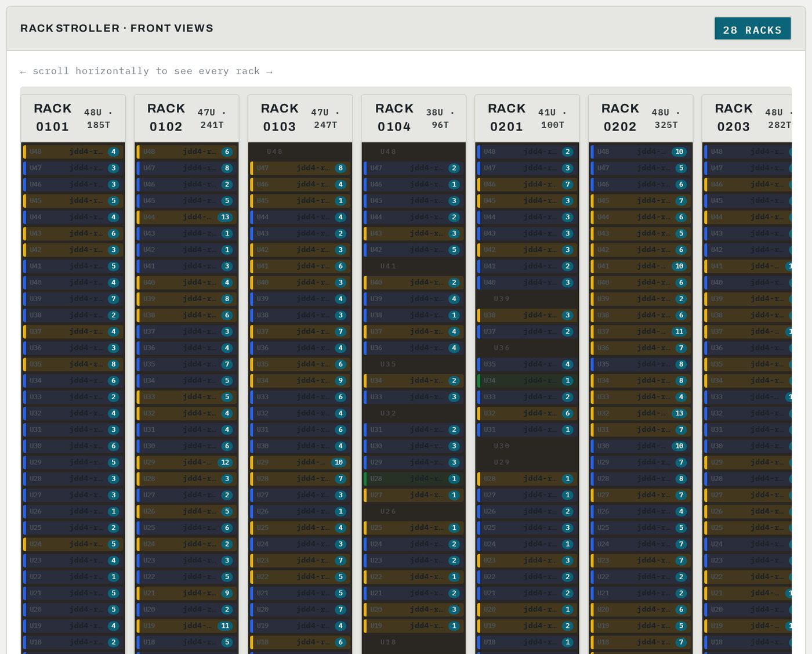
Task: Select the green U28 device in rack 0104
Action: click(414, 479)
